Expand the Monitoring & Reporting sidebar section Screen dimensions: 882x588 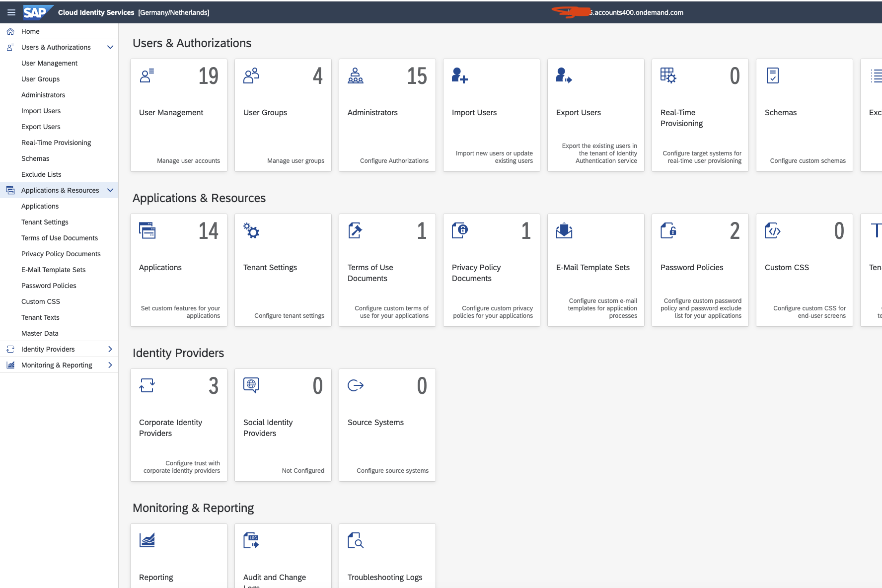110,365
